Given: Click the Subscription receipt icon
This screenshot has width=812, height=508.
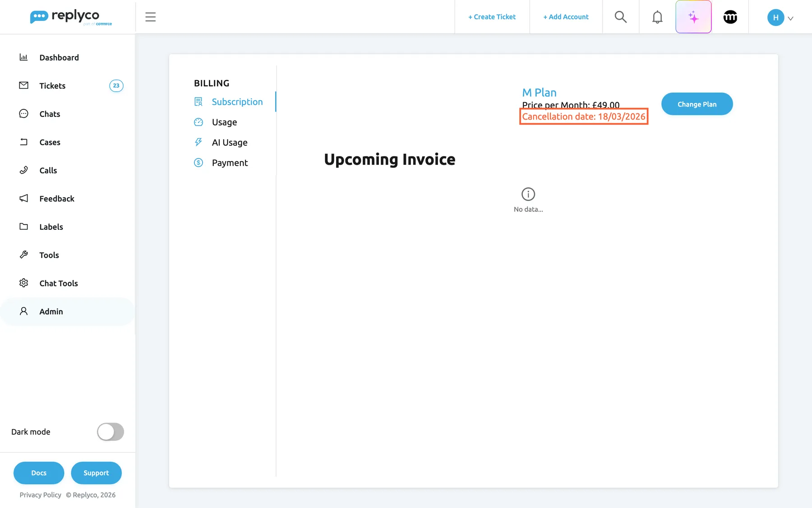Looking at the screenshot, I should (x=198, y=102).
